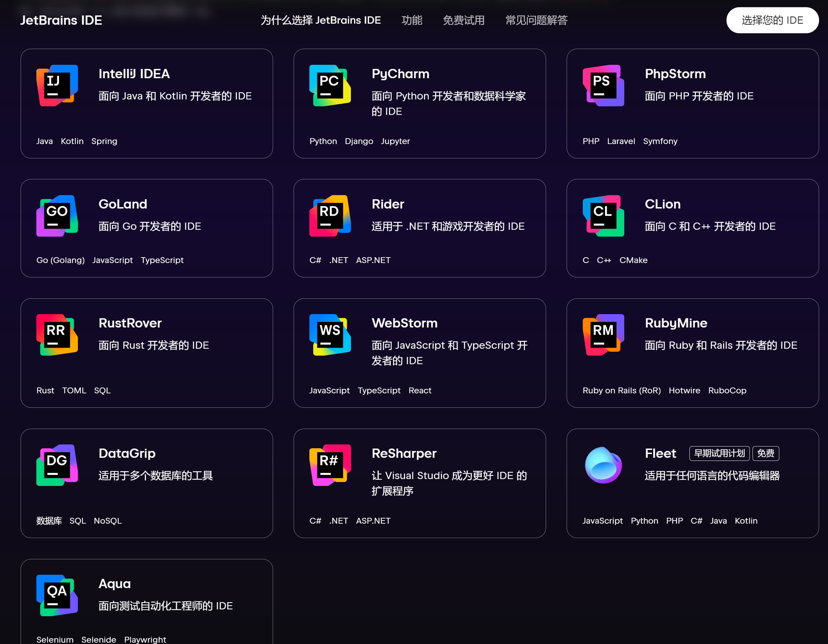The width and height of the screenshot is (828, 644).
Task: Click the Fleet 早期试用计划 badge
Action: click(719, 453)
